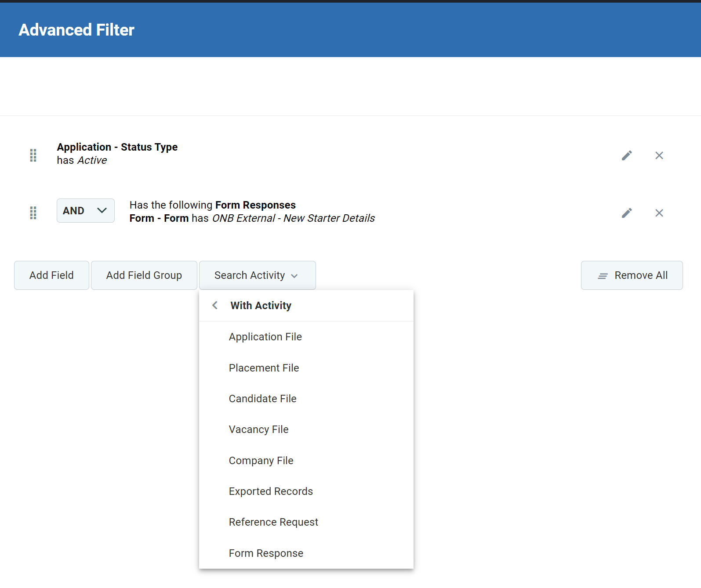Click the With Activity header text

coord(261,306)
